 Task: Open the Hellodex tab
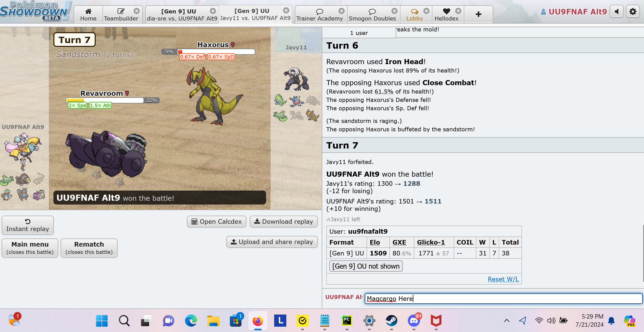tap(447, 15)
